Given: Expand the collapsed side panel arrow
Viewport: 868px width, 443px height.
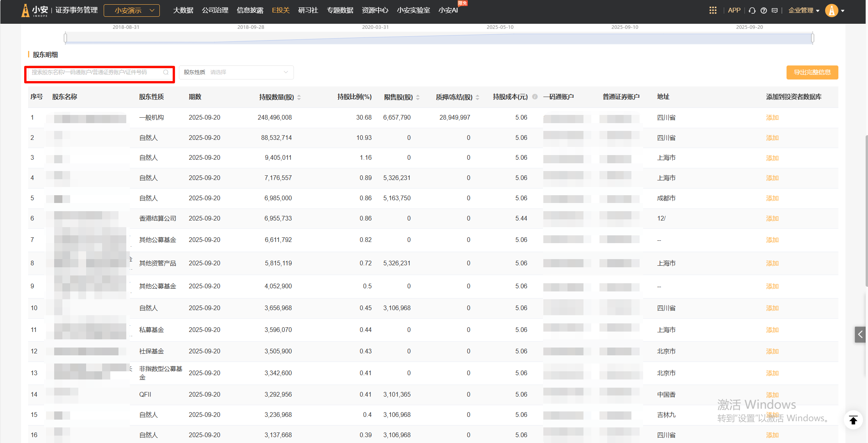Looking at the screenshot, I should pyautogui.click(x=860, y=334).
